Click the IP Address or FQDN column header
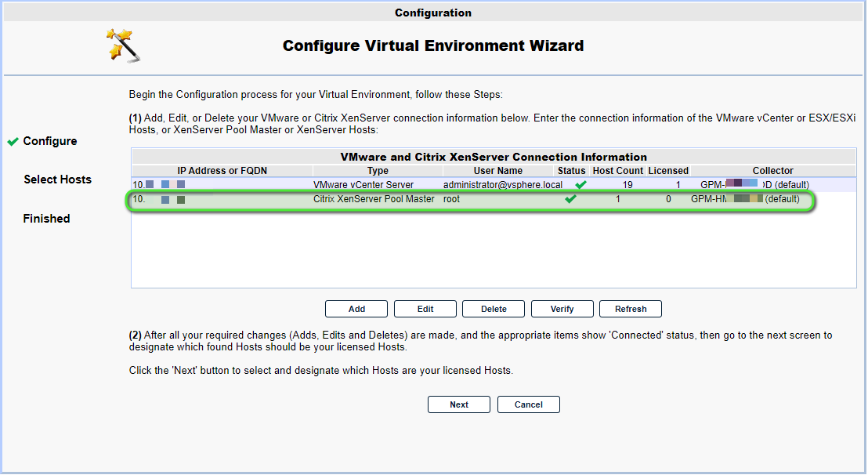 222,171
